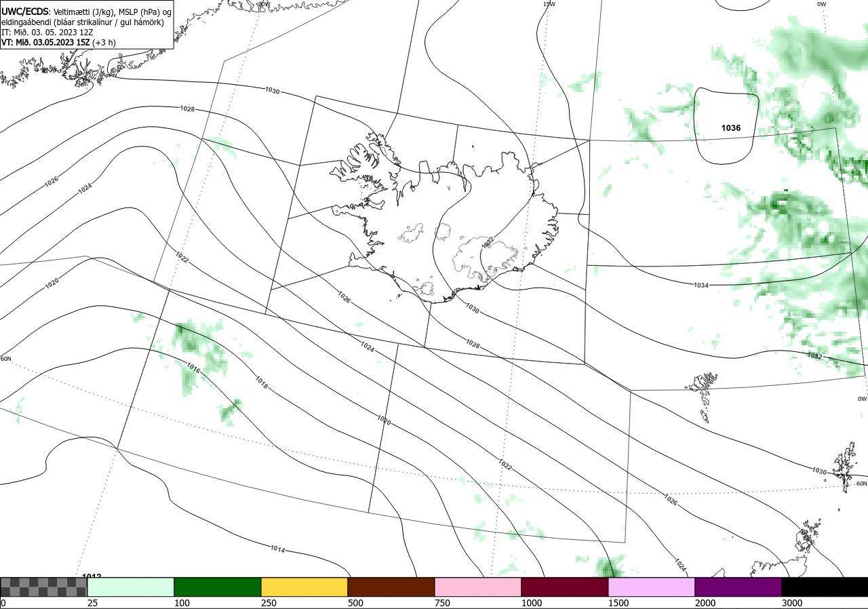
Task: Pick the pink 750–1000 legend swatch
Action: (478, 587)
